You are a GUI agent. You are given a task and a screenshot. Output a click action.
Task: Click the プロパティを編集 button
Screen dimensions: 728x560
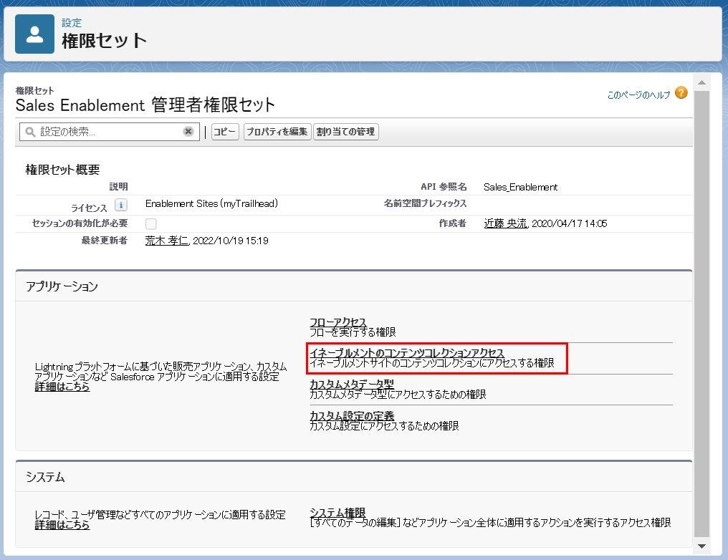277,132
